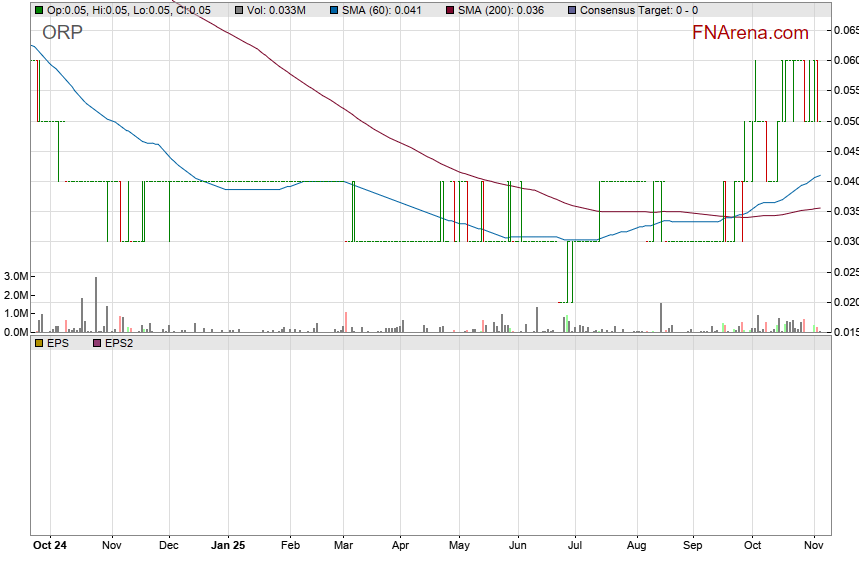Click the blue SMA (60) legend swatch
Screen dimensions: 859x566
coord(334,10)
